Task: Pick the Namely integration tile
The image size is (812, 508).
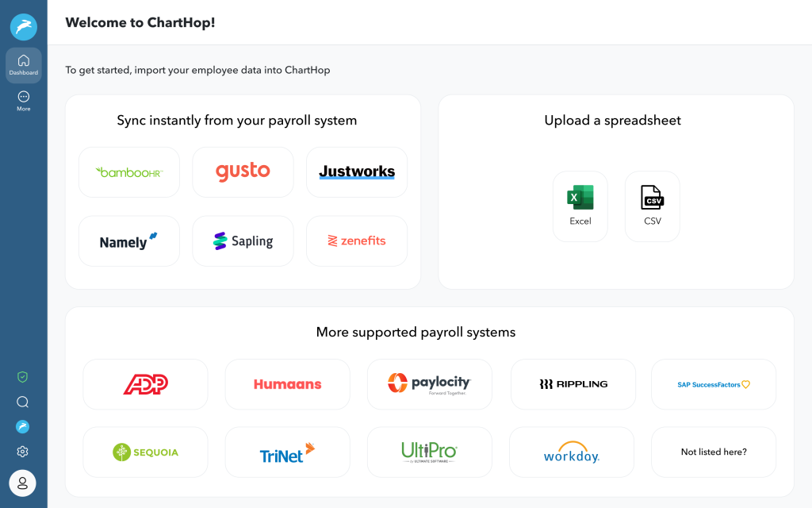Action: pos(129,241)
